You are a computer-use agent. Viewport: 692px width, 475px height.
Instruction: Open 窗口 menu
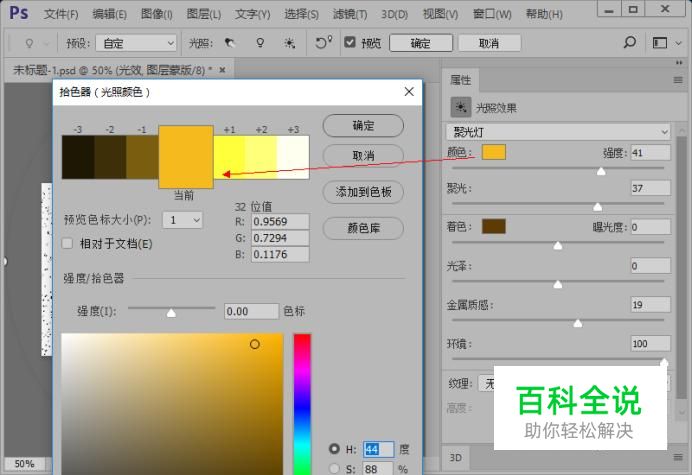(492, 14)
